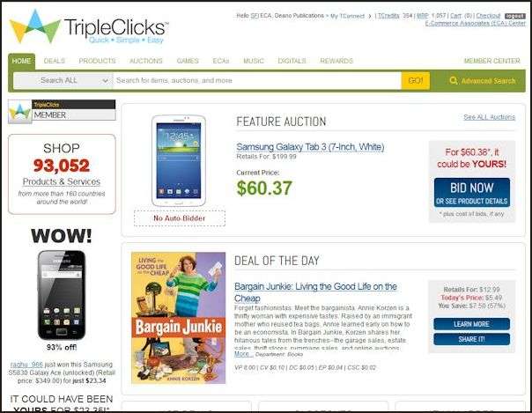Click the yellow GO! search button
The height and width of the screenshot is (413, 532).
pyautogui.click(x=415, y=81)
